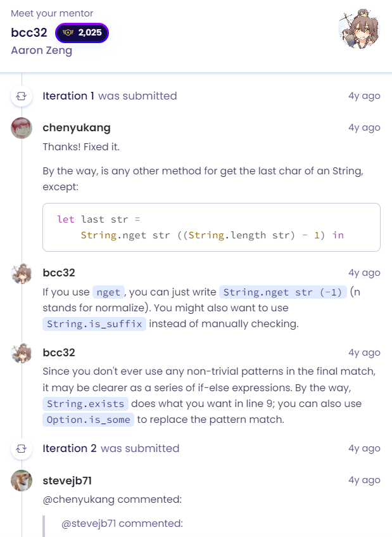Click the Iteration 2 sync icon
392x537 pixels.
tap(22, 449)
